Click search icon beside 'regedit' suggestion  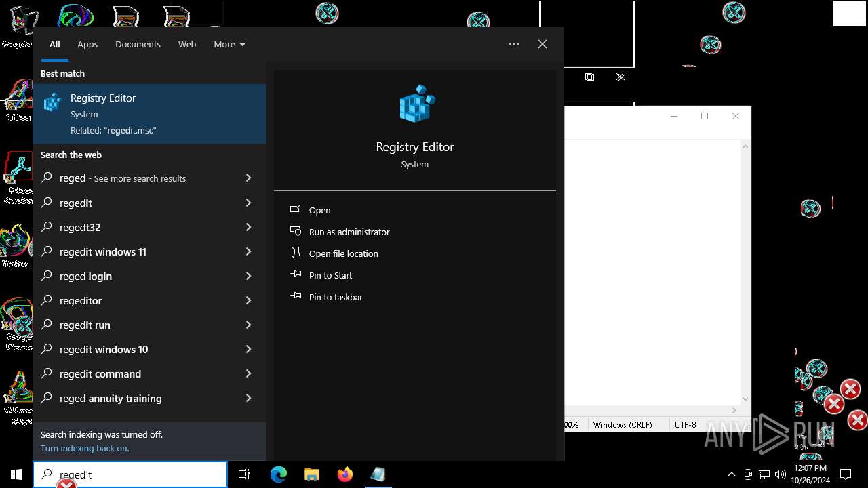coord(47,203)
